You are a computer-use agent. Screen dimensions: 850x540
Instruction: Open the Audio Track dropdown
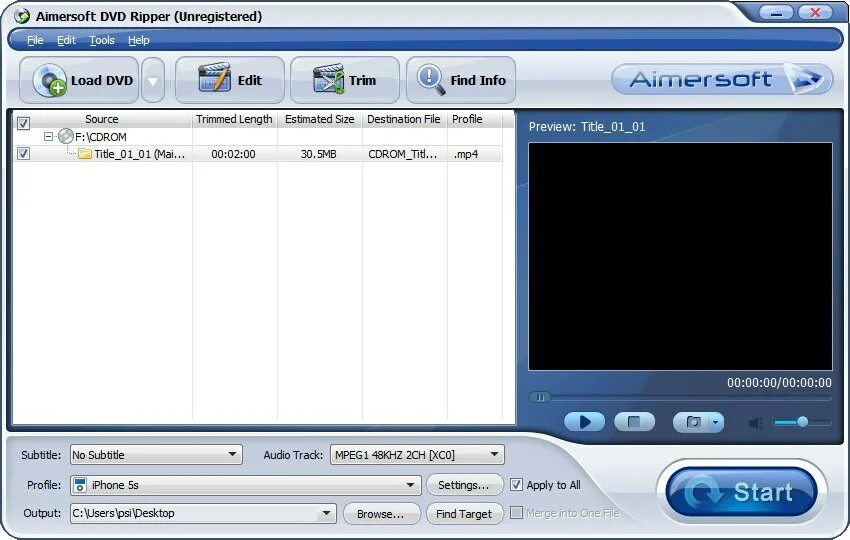tap(417, 454)
